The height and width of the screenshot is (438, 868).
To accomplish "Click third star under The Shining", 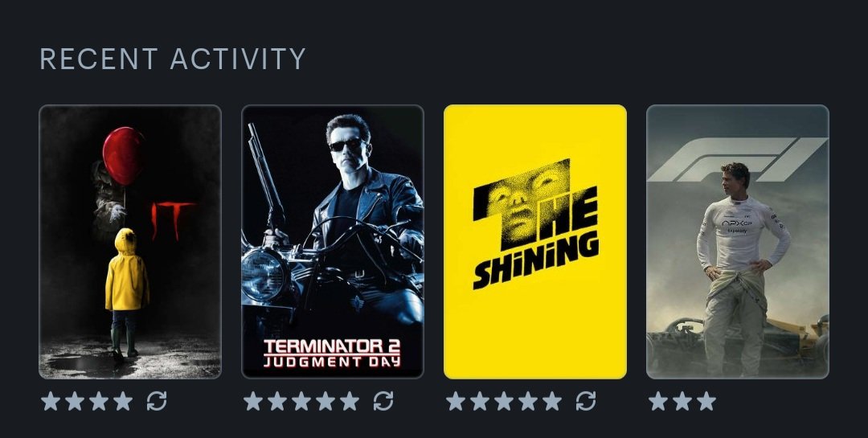I will (x=504, y=401).
